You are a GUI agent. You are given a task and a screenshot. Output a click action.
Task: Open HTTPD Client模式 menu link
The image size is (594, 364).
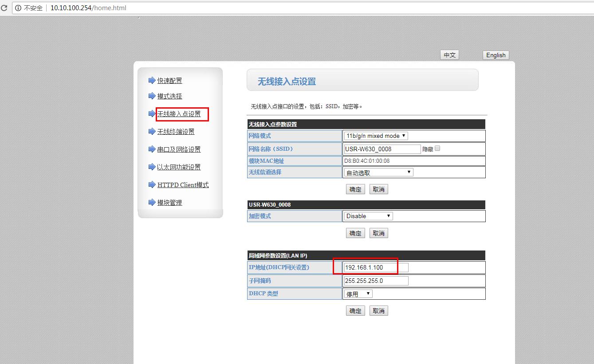[183, 185]
